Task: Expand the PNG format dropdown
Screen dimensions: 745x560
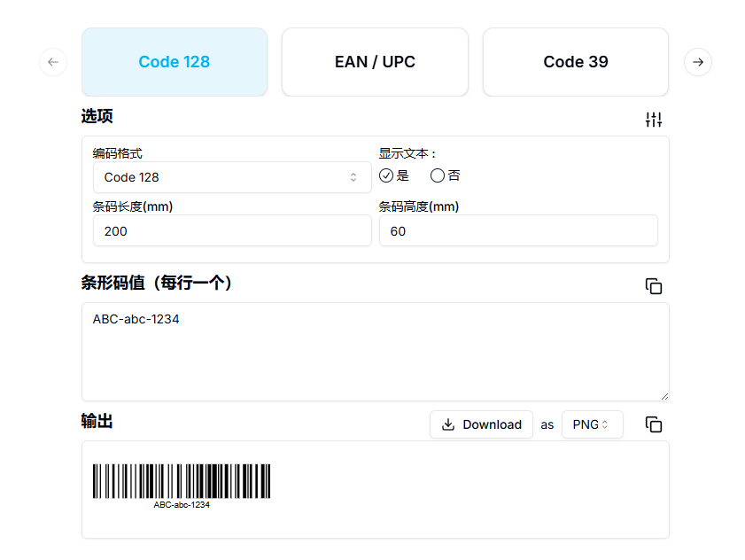Action: coord(592,424)
